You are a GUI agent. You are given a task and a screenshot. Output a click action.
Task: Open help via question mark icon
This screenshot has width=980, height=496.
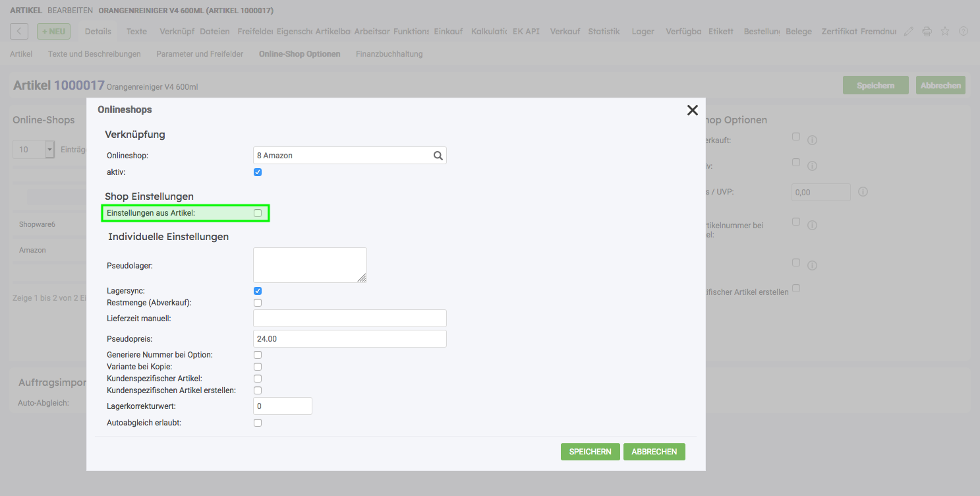[x=963, y=32]
